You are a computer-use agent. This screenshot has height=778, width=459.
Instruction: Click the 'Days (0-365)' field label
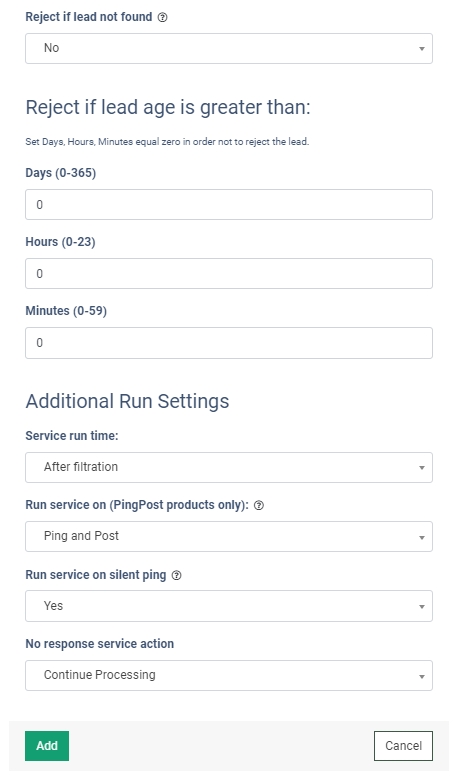[x=61, y=173]
